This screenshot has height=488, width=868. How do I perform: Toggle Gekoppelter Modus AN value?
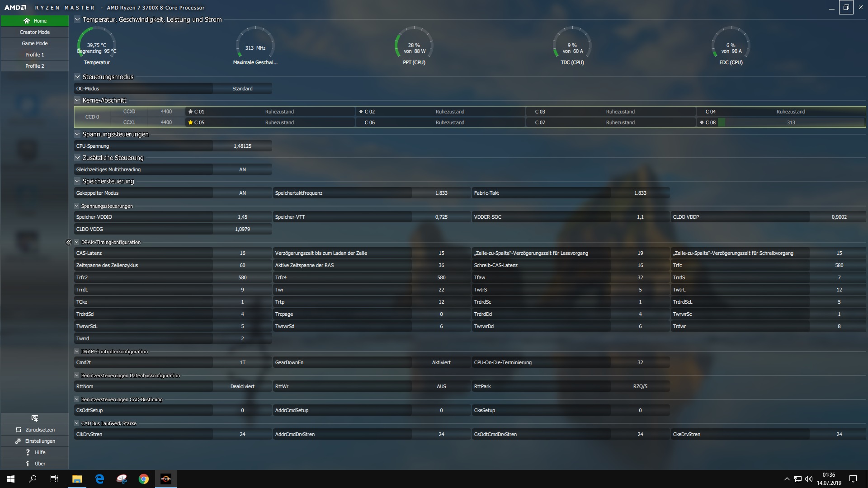[242, 193]
